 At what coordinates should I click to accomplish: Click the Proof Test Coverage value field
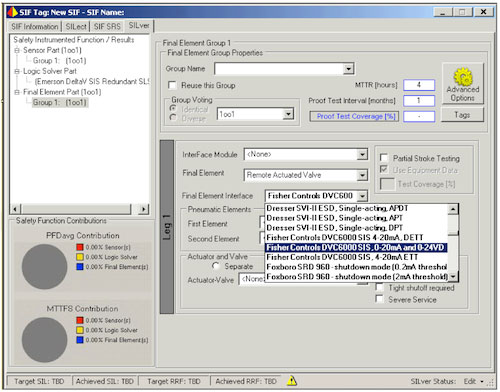419,116
